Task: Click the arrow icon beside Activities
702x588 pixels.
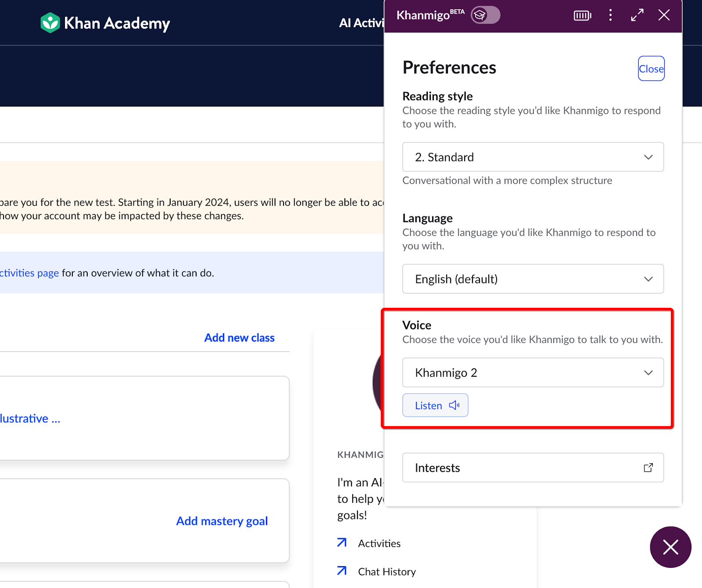Action: 341,543
